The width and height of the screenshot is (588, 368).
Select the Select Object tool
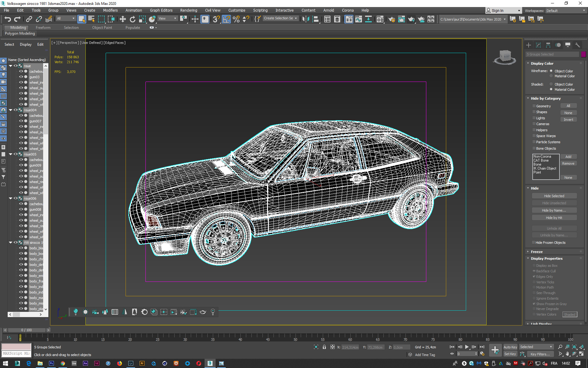coord(81,19)
